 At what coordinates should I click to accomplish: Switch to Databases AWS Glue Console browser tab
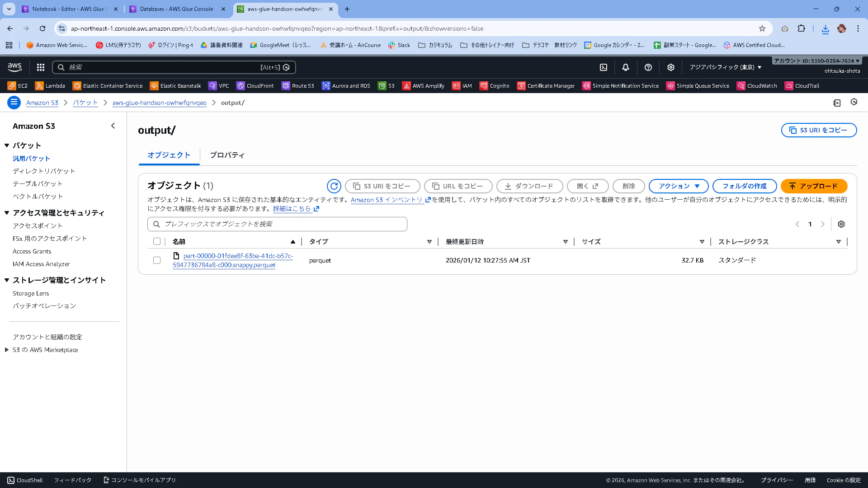tap(176, 9)
